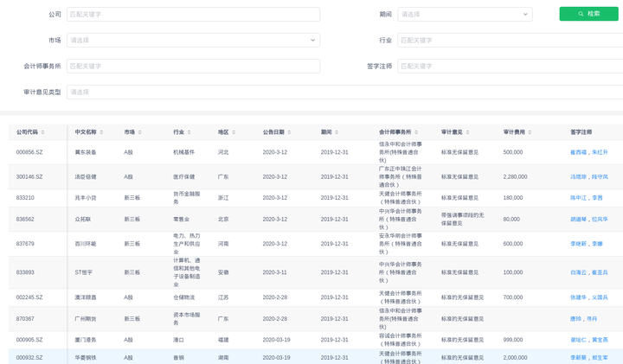Open signer link 段守凤 in 300146.SZ row

point(600,176)
